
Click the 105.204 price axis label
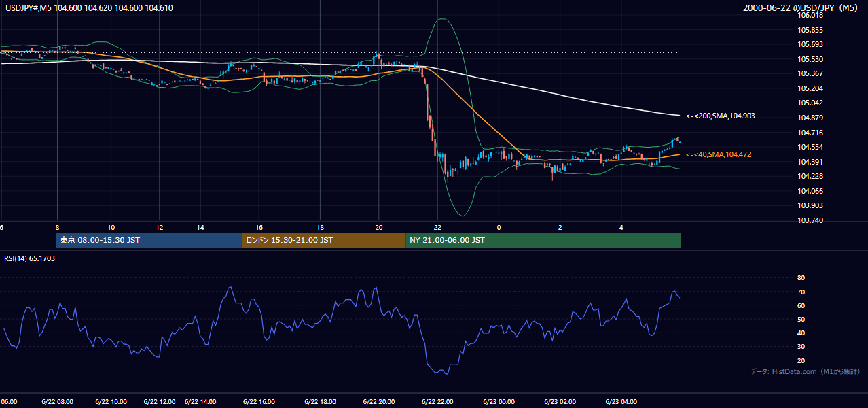[x=810, y=88]
